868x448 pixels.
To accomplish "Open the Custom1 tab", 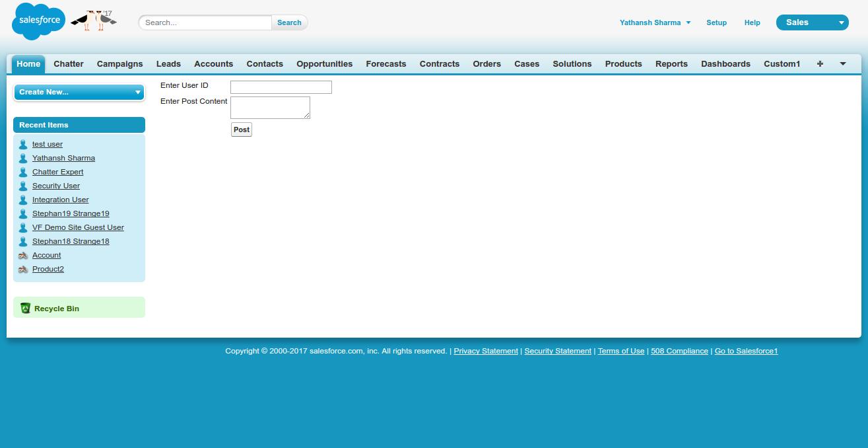I will [x=782, y=63].
